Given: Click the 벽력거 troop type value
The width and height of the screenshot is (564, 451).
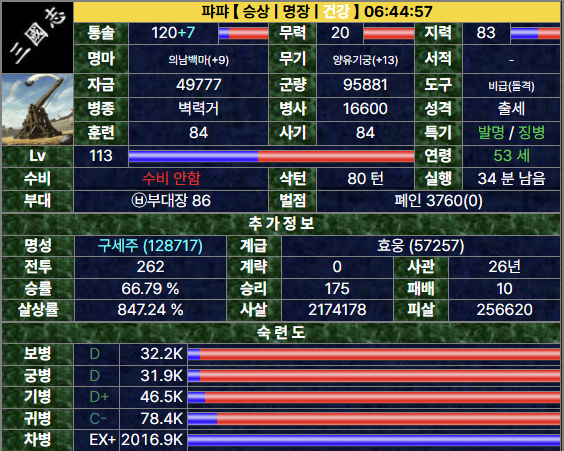Looking at the screenshot, I should pyautogui.click(x=199, y=109).
